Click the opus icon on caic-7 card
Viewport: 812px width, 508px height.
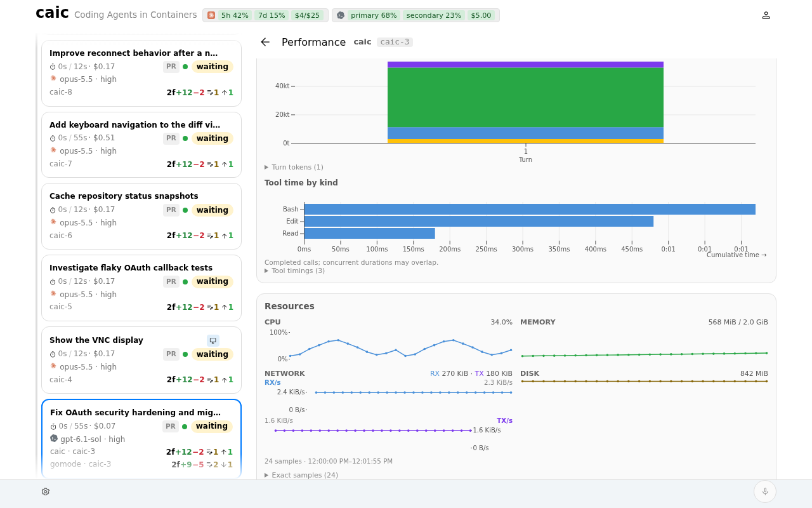53,150
